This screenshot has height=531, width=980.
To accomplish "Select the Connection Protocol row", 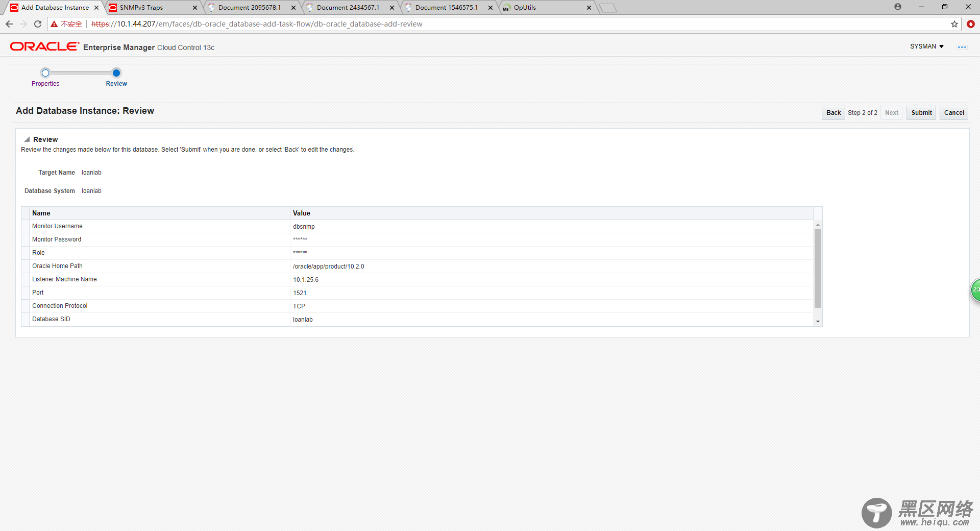I will 418,306.
